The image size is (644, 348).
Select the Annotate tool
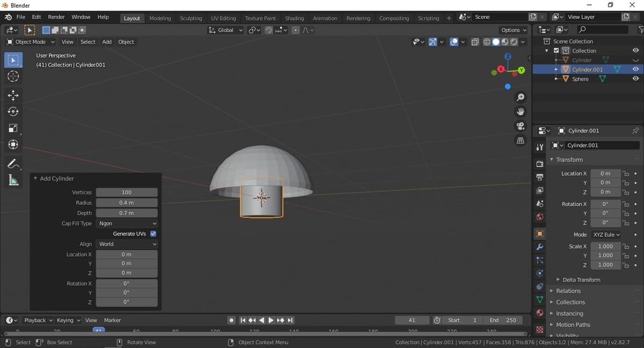(13, 164)
